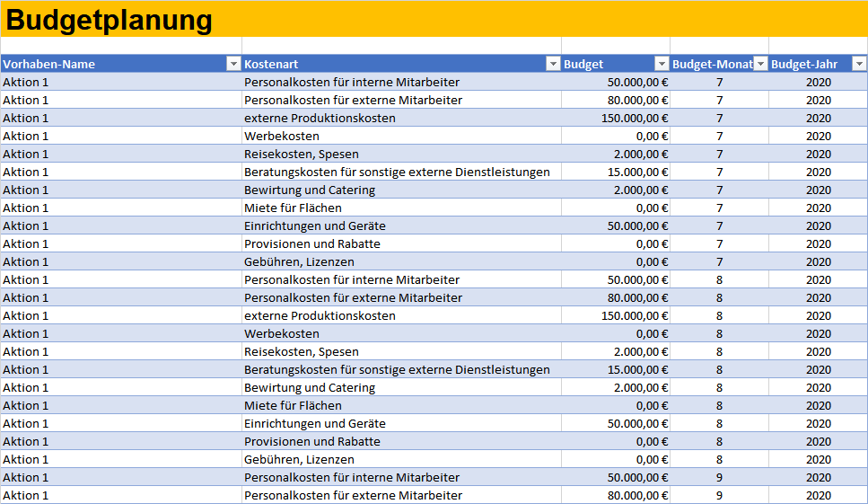868x504 pixels.
Task: Select month 8 cell 'Reisekosten, Spesen'
Action: pyautogui.click(x=401, y=352)
